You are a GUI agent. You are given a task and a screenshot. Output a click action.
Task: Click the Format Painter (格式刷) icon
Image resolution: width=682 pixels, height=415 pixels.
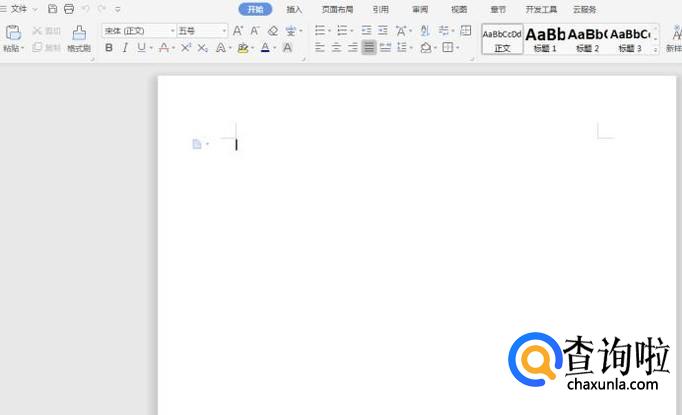(79, 34)
